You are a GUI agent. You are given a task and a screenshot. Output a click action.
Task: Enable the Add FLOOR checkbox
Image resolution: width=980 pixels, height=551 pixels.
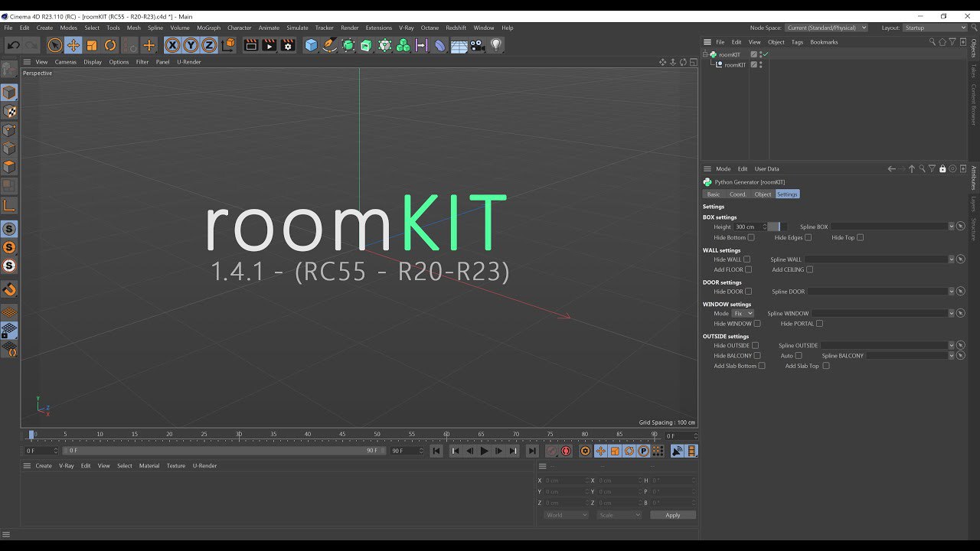[x=749, y=269]
